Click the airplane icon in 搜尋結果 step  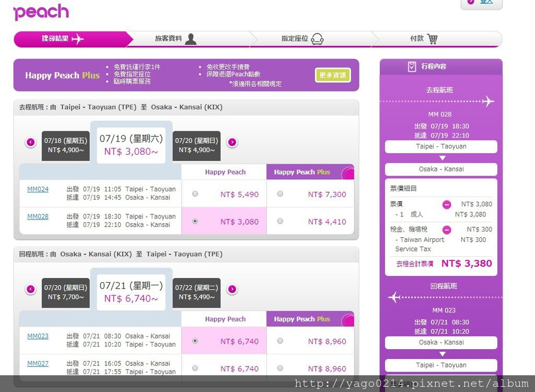[78, 39]
